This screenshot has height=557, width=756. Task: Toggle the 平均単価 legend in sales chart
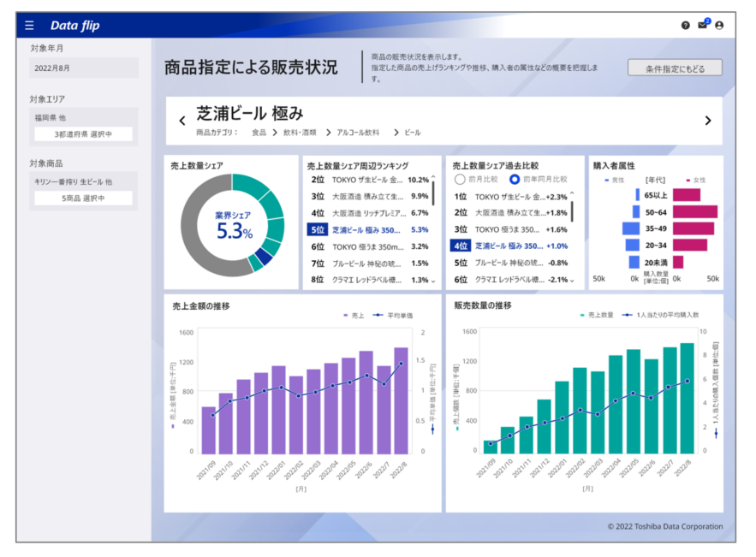coord(394,316)
